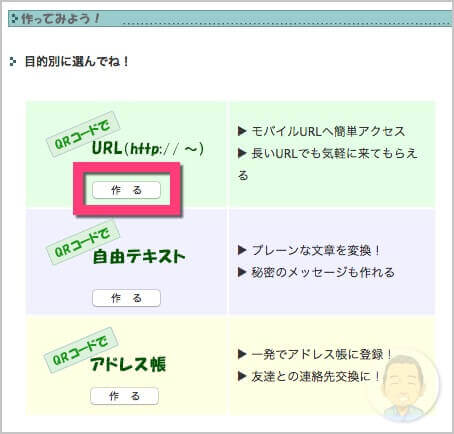Click the アドレス帳 heading graphic
Screen dimensions: 454x434
tap(128, 364)
